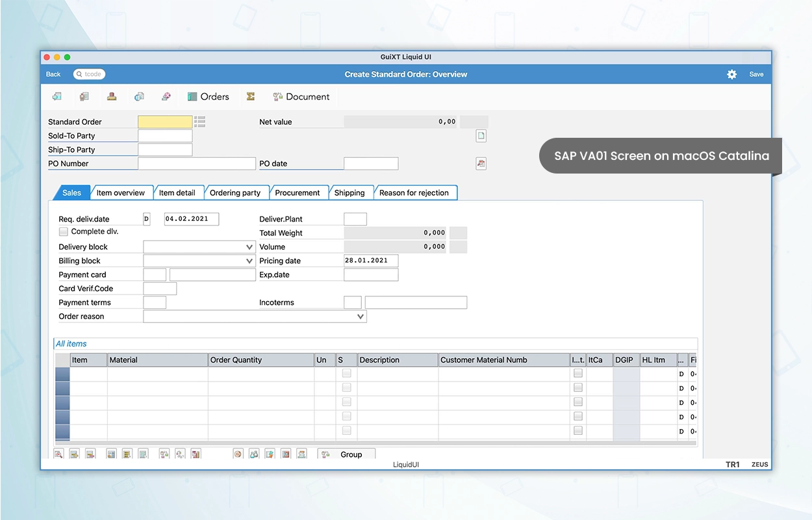Select the first row's blue selector block
Screen dimensions: 812x520
(62, 374)
